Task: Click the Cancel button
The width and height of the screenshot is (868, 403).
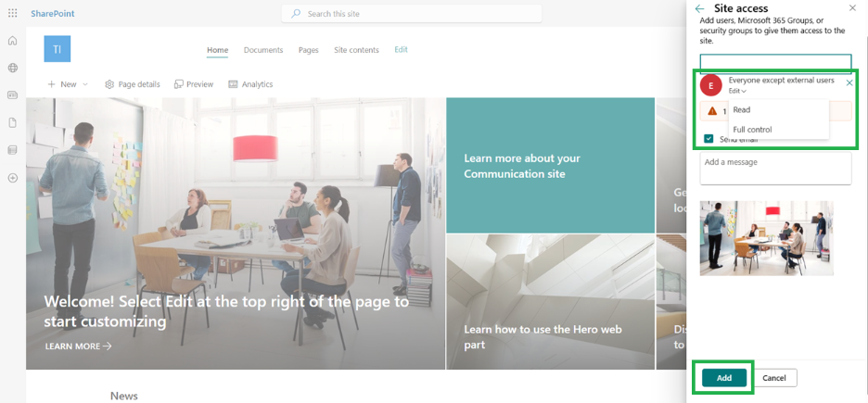Action: (774, 378)
